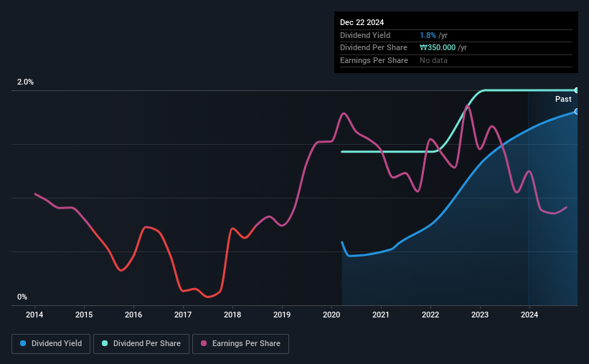Select the 2022 x-axis label
Screen dimensions: 589x364
pos(430,315)
